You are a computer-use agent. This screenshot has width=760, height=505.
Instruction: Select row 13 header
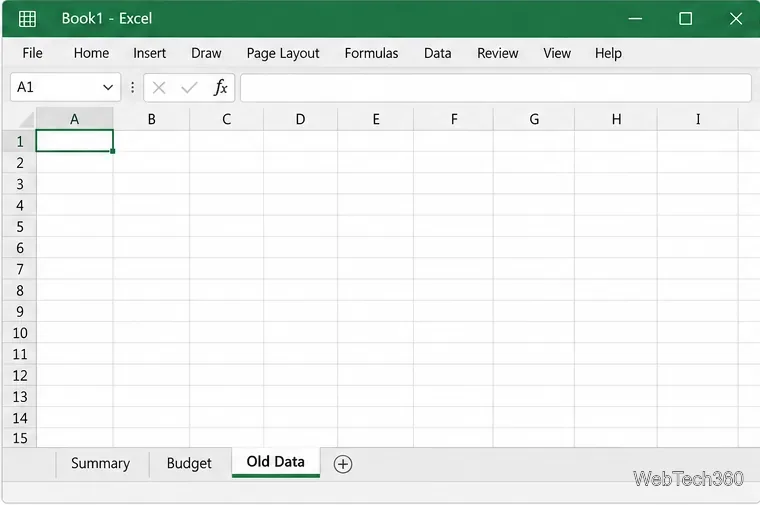point(19,397)
